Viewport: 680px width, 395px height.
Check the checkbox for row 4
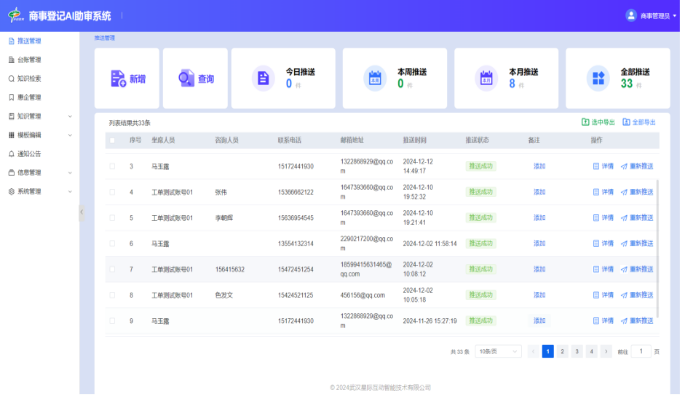(112, 192)
